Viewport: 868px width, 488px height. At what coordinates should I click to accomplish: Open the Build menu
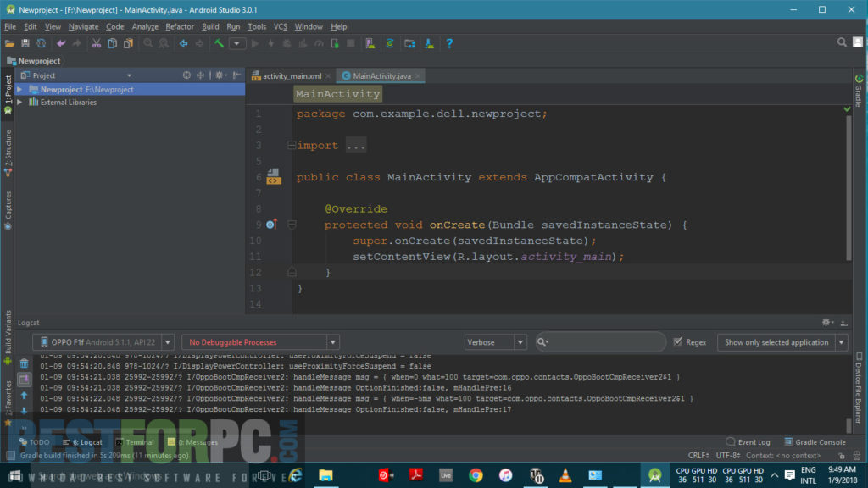pyautogui.click(x=210, y=26)
